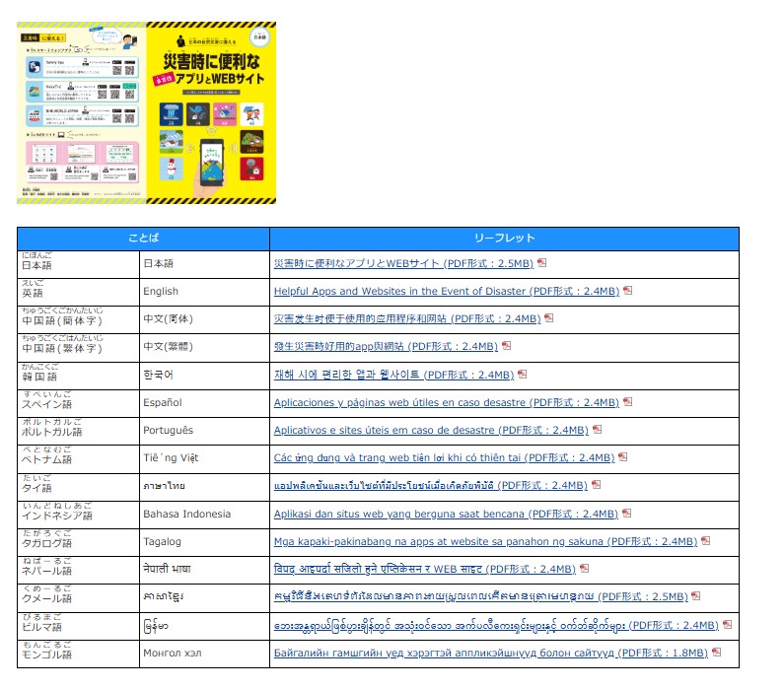Click the PDF icon next to the Korean leaflet
This screenshot has width=784, height=689.
coord(523,375)
